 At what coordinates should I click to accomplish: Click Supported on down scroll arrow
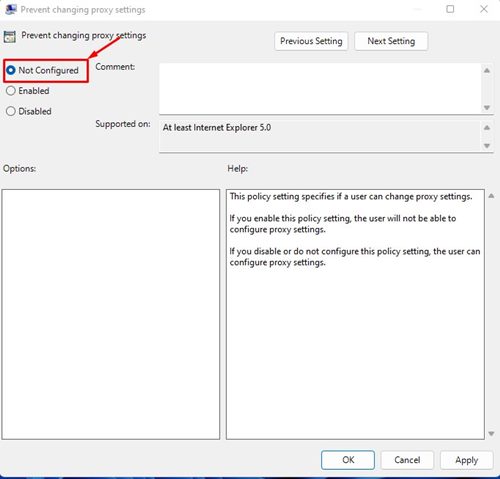[487, 146]
